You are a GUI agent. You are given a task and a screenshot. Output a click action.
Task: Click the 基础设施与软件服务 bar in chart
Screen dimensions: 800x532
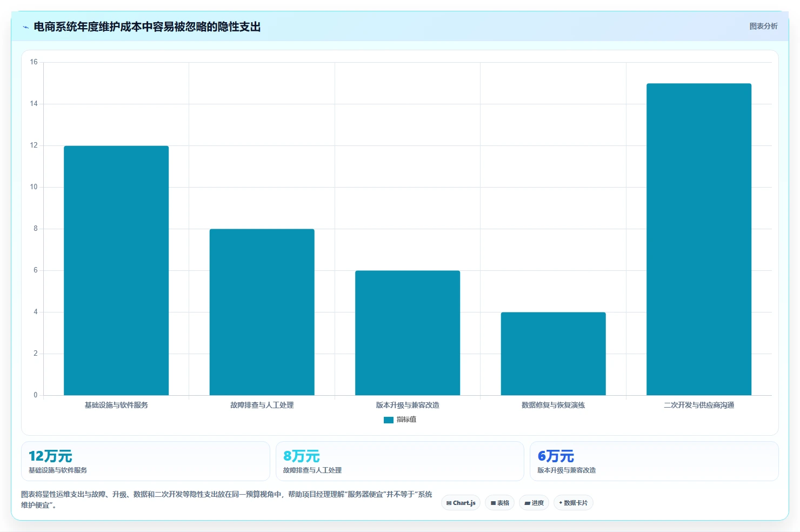(116, 270)
